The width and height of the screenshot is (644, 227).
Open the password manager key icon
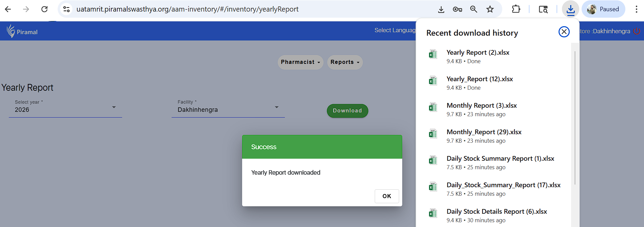(457, 9)
